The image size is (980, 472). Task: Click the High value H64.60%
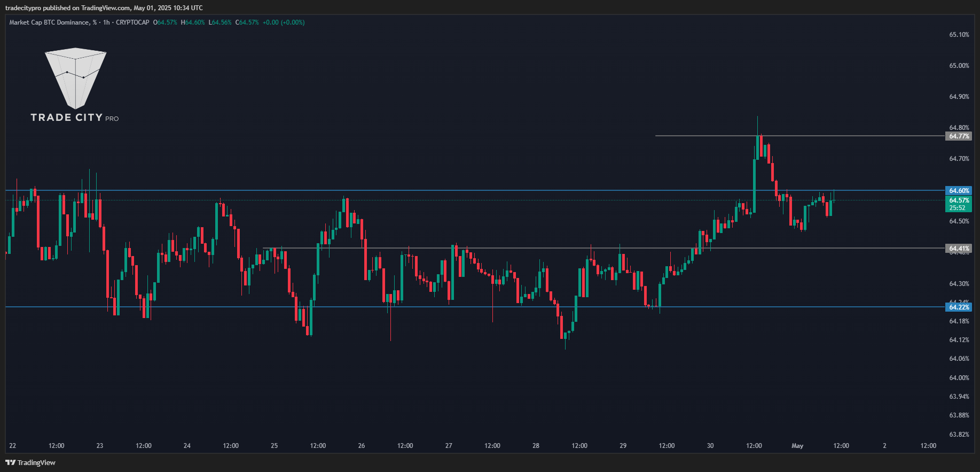193,22
